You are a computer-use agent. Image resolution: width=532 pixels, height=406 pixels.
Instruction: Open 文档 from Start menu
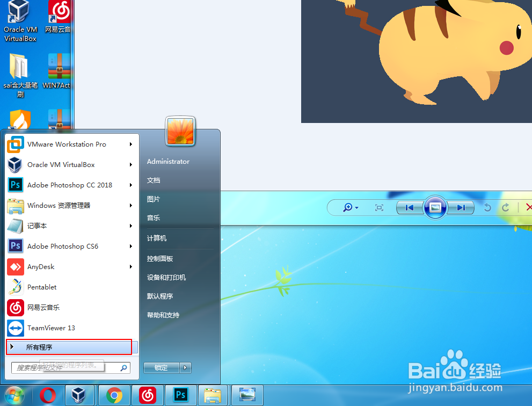(154, 180)
